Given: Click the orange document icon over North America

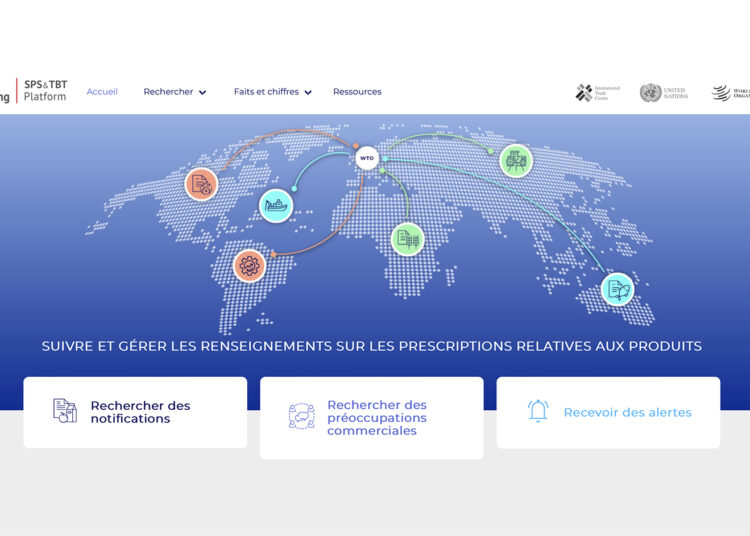Looking at the screenshot, I should click(x=201, y=183).
